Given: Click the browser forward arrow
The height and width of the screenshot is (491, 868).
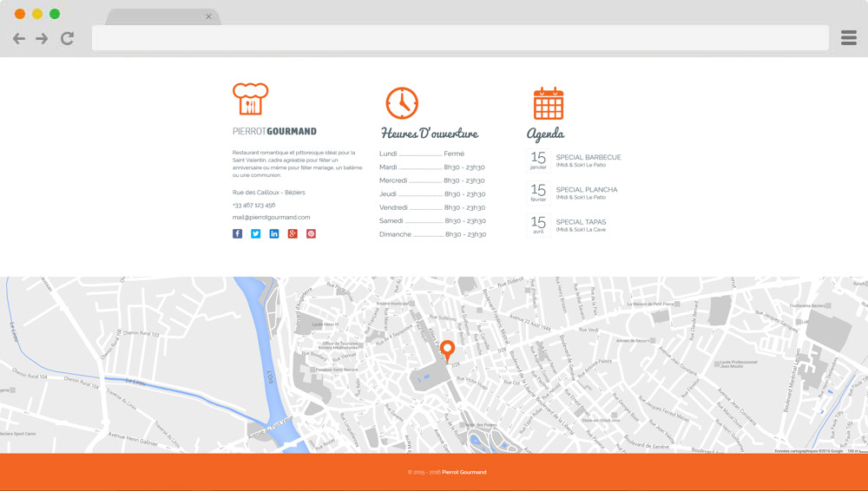Looking at the screenshot, I should click(x=42, y=38).
